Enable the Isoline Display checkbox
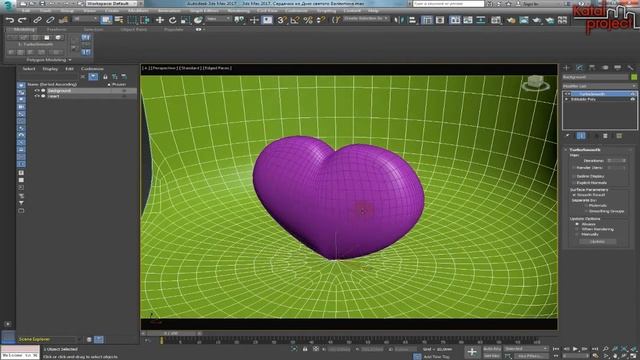The width and height of the screenshot is (640, 360). click(574, 176)
